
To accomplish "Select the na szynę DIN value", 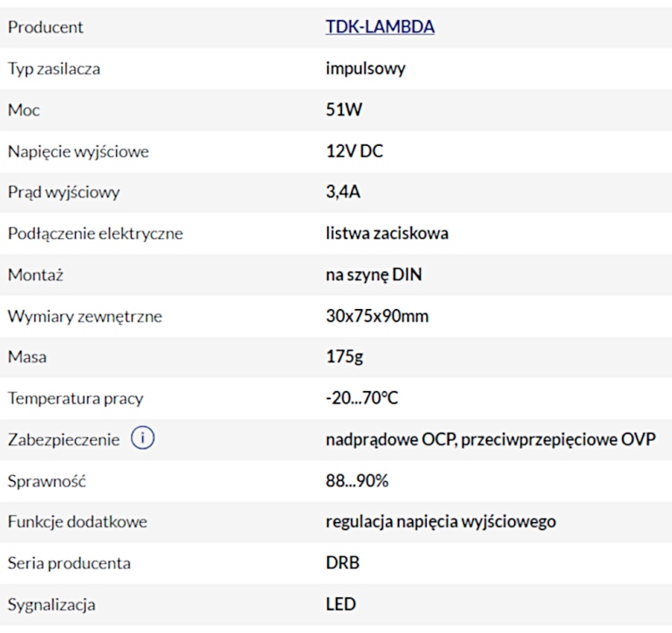I will 374,275.
